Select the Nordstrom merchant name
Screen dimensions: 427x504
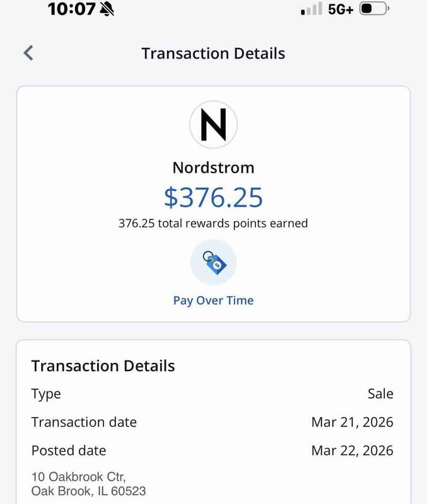(x=213, y=168)
